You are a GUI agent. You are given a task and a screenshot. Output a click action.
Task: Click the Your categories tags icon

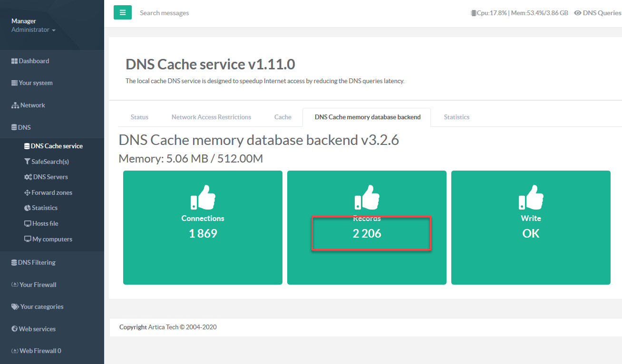(x=15, y=307)
